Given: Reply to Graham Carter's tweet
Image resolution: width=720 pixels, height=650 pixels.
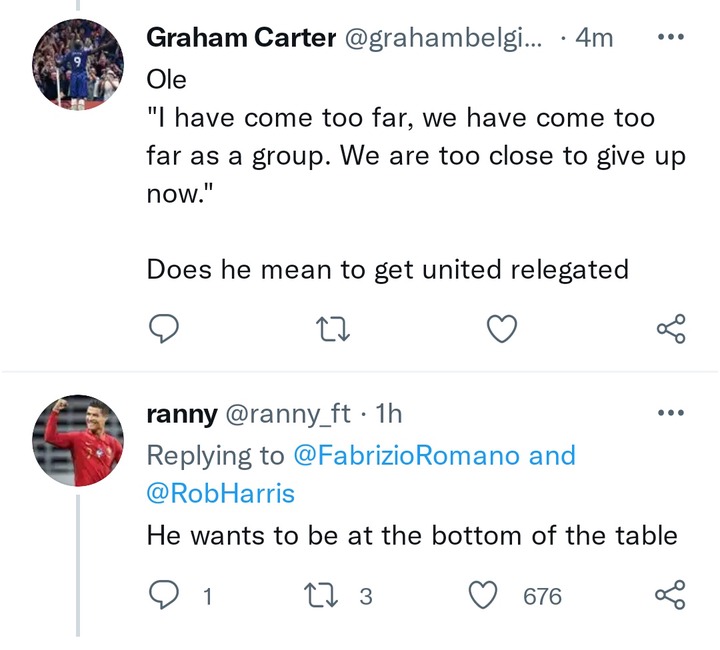Looking at the screenshot, I should click(163, 329).
